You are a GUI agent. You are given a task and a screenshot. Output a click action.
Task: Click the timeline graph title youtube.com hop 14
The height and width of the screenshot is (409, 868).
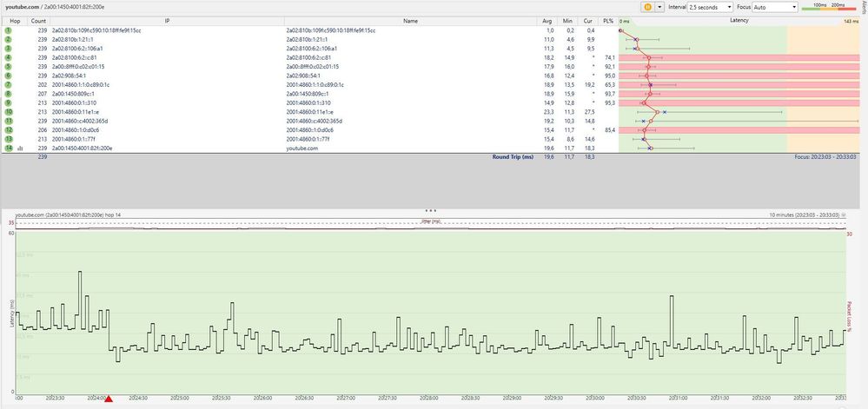[69, 214]
